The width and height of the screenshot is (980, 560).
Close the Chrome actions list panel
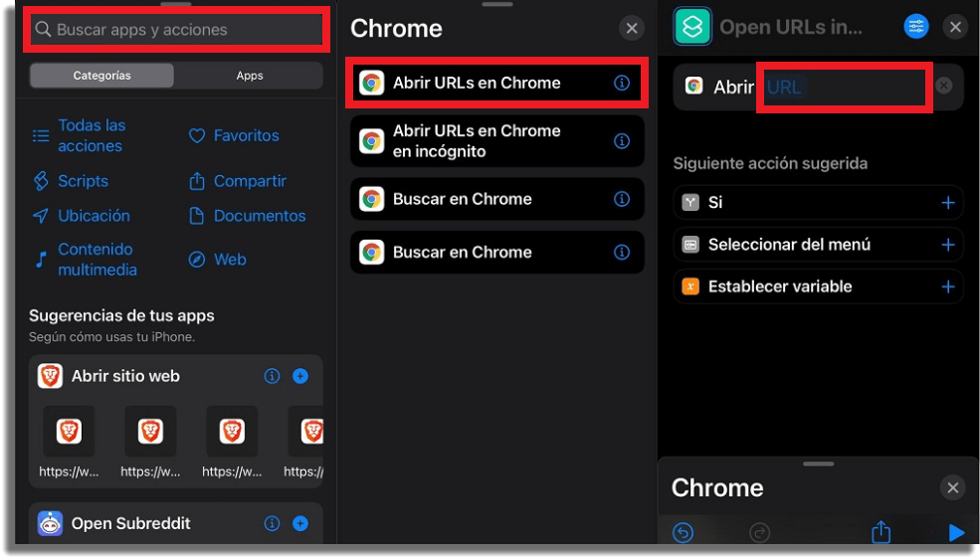point(632,28)
